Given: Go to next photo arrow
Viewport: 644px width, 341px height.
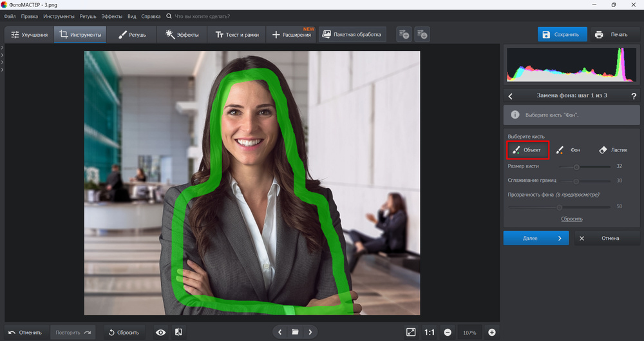Looking at the screenshot, I should click(310, 332).
